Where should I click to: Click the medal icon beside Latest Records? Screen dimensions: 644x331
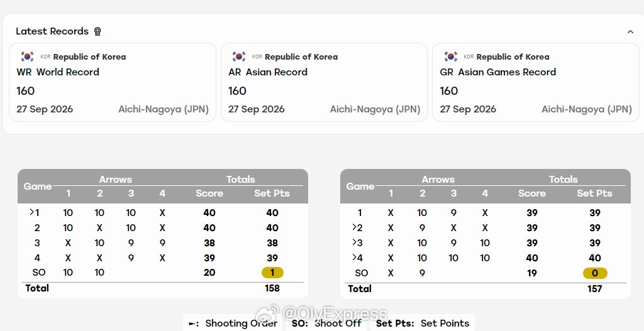97,31
